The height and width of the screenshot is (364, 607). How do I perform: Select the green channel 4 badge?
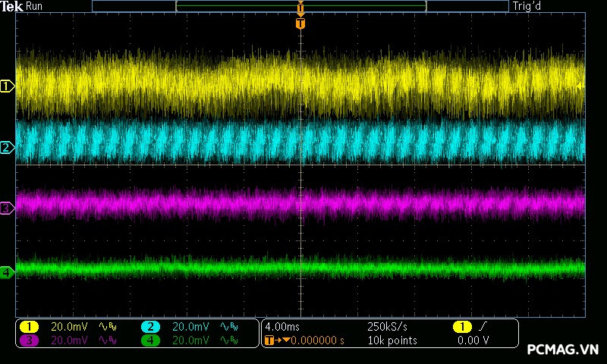click(x=151, y=340)
